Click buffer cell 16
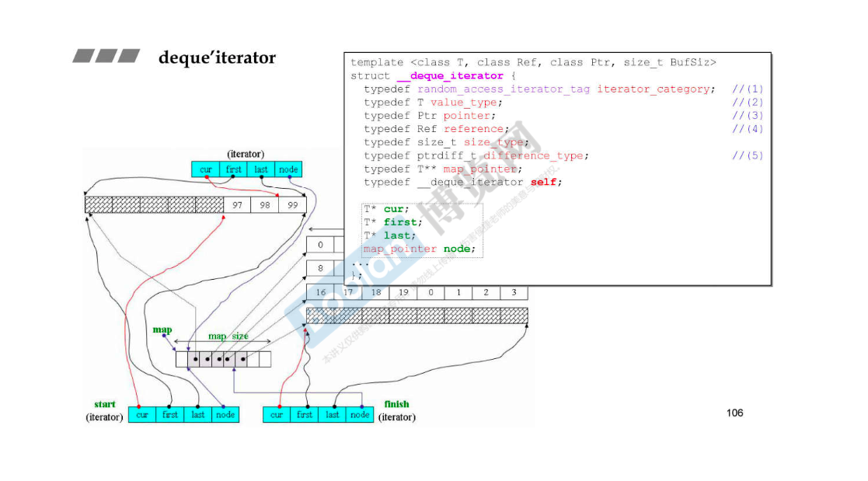This screenshot has width=868, height=481. [x=320, y=292]
